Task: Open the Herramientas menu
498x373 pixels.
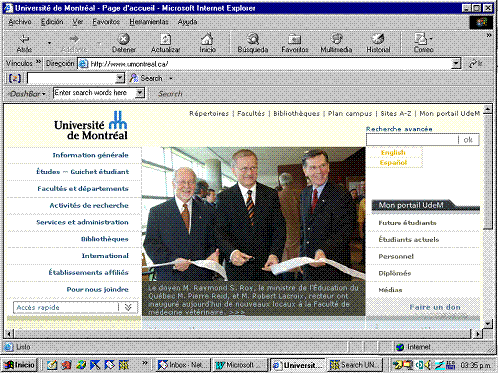Action: pyautogui.click(x=149, y=22)
